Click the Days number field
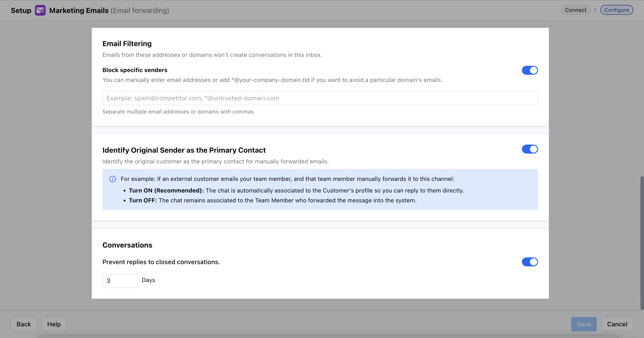This screenshot has width=644, height=338. click(x=120, y=281)
